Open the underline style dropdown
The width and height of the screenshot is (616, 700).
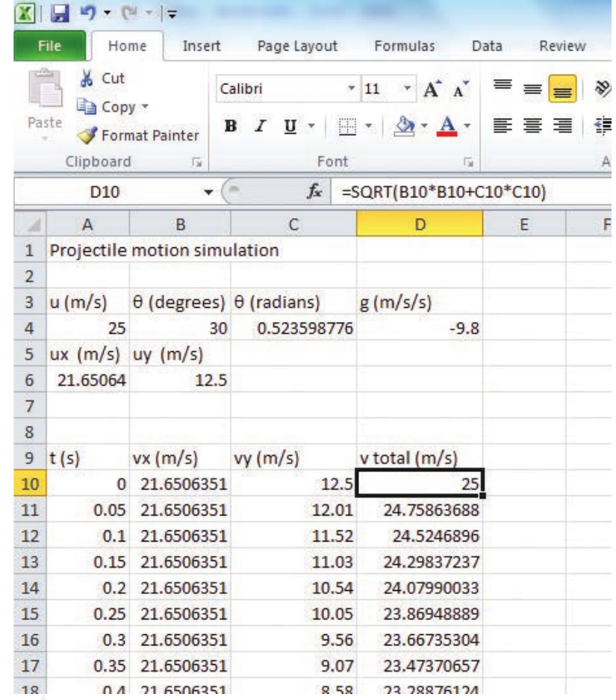point(311,126)
